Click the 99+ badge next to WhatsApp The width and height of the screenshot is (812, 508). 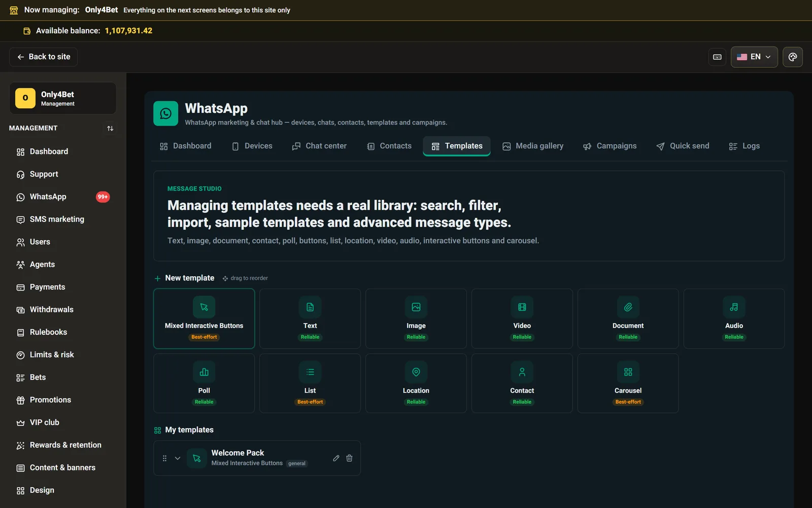coord(103,197)
